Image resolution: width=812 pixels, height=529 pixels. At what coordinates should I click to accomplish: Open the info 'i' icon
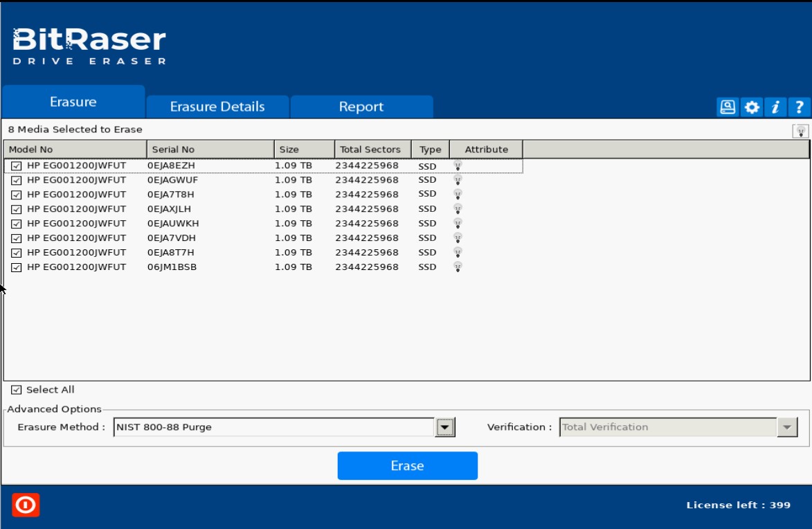(x=775, y=107)
